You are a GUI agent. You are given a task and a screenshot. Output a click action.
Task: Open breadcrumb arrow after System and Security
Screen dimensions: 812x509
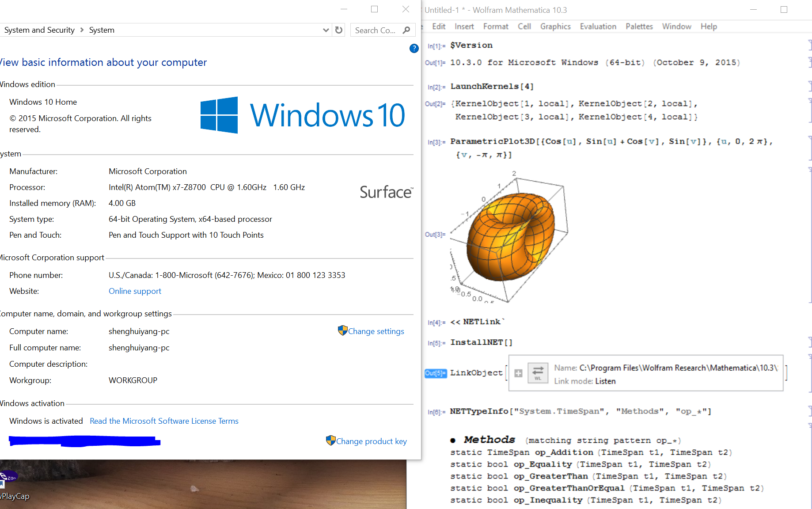pos(82,30)
